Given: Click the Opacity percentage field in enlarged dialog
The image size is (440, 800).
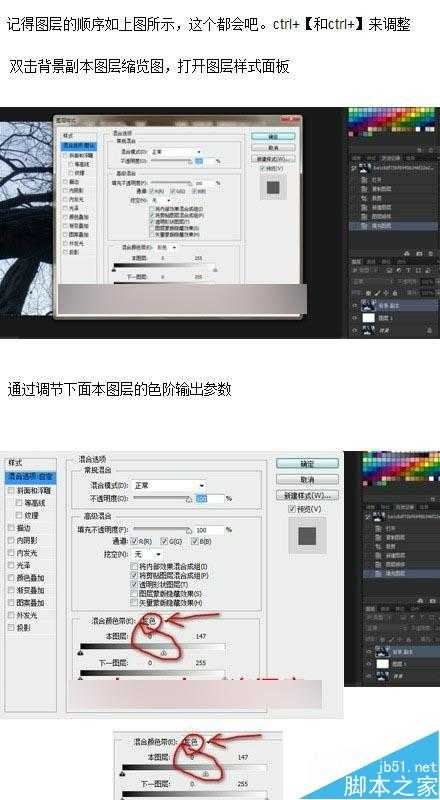Looking at the screenshot, I should point(209,498).
